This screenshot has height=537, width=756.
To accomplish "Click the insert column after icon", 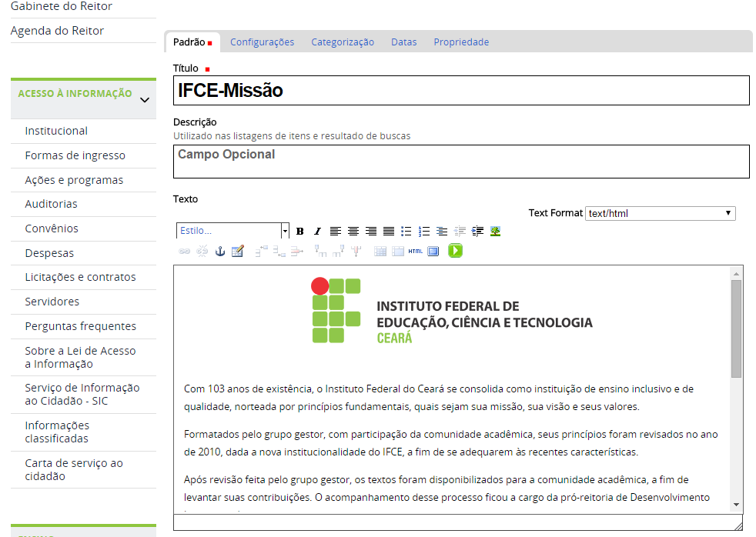I will (339, 251).
